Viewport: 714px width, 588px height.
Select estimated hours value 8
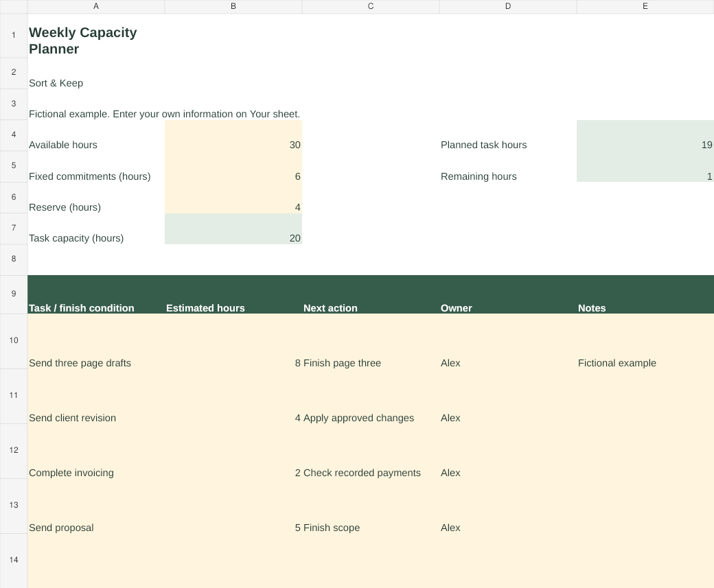pos(233,341)
